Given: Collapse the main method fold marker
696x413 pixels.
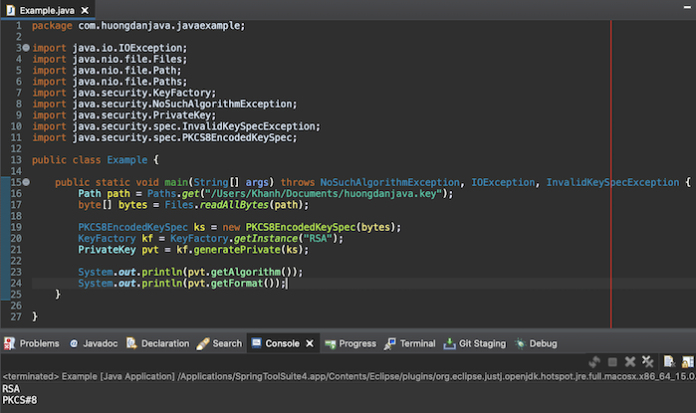Looking at the screenshot, I should [25, 182].
